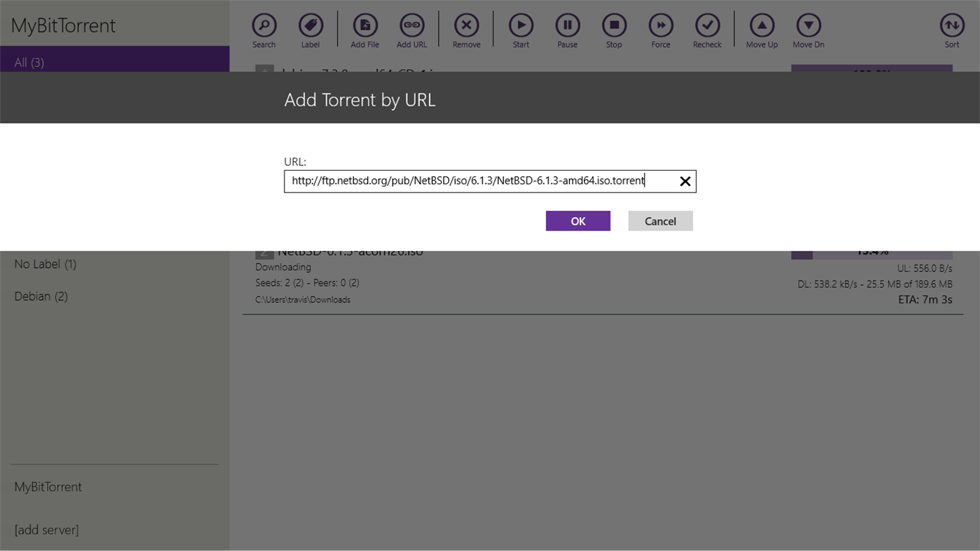Click the Downloading status text
Image resolution: width=980 pixels, height=551 pixels.
[x=283, y=267]
